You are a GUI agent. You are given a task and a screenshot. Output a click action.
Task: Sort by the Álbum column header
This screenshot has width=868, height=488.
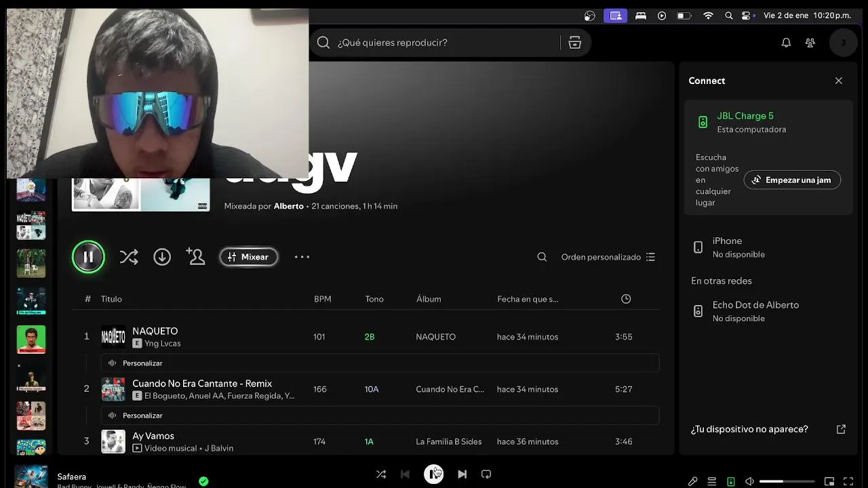[x=429, y=299]
